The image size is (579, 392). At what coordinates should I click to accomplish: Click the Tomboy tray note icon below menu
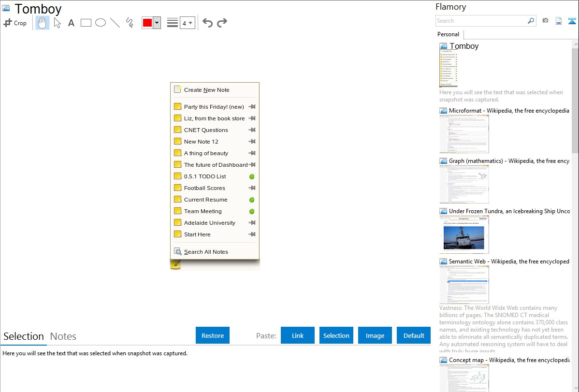176,264
